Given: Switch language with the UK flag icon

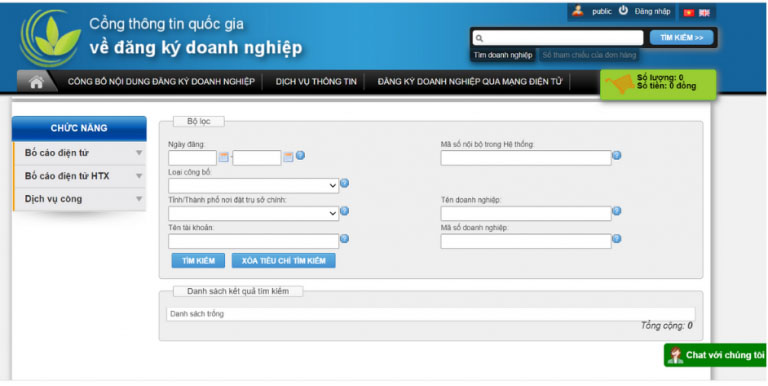Looking at the screenshot, I should coord(704,13).
